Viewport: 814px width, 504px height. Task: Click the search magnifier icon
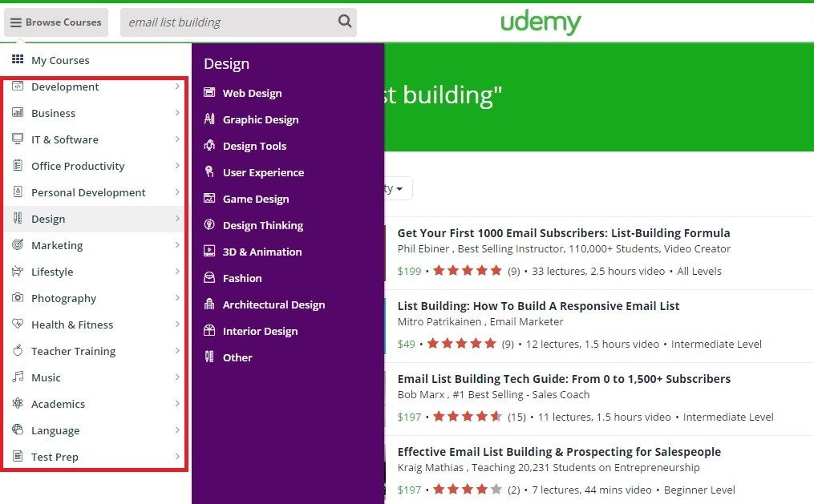point(345,22)
